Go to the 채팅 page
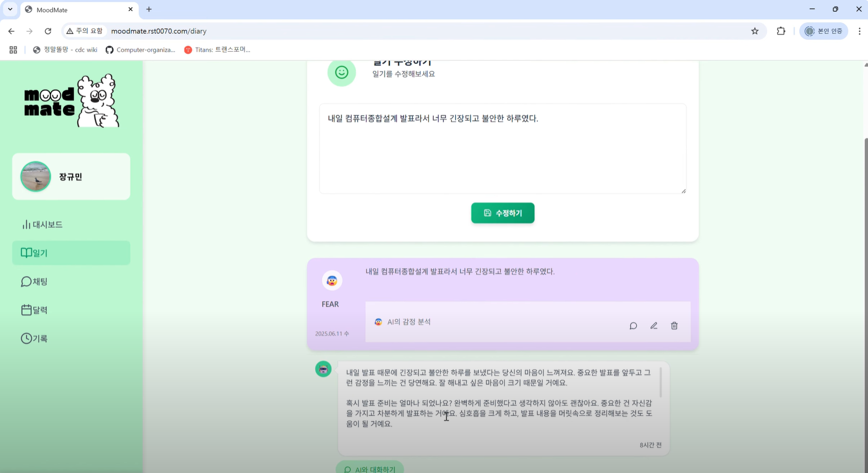 pos(34,281)
